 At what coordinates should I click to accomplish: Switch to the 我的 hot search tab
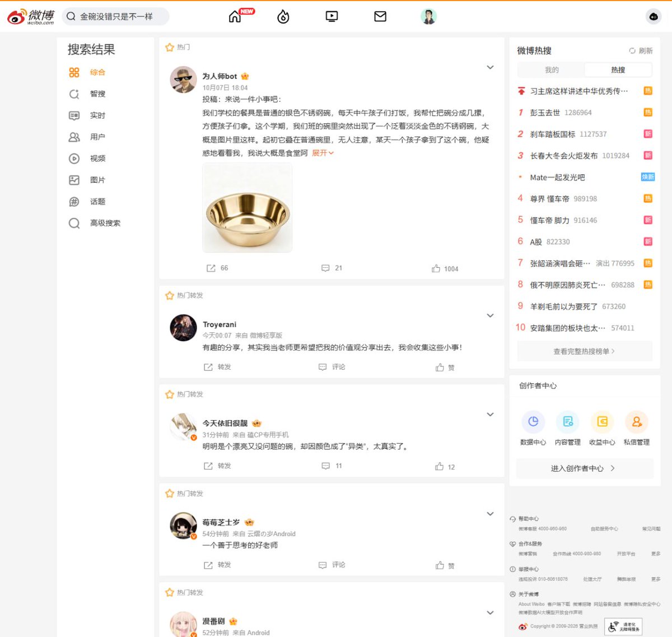click(552, 70)
